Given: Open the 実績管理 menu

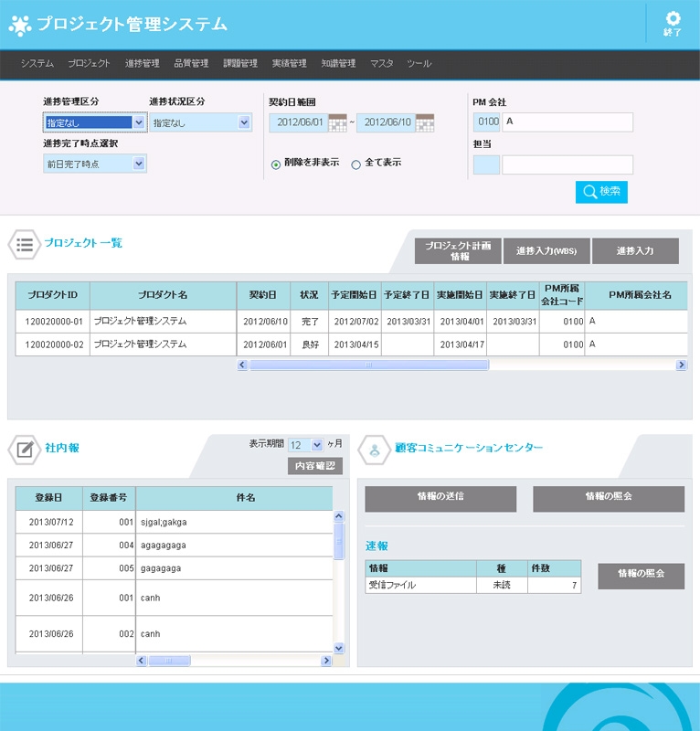Looking at the screenshot, I should click(289, 63).
